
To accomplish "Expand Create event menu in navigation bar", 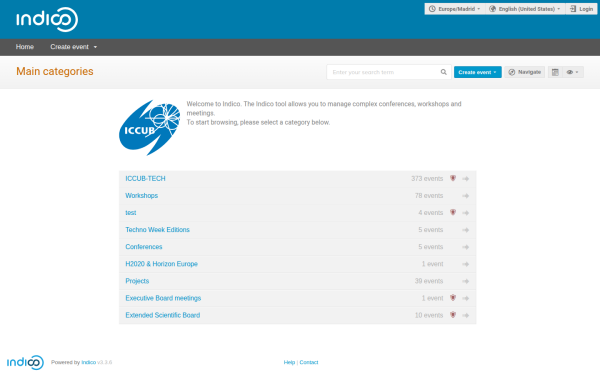I will [x=73, y=47].
